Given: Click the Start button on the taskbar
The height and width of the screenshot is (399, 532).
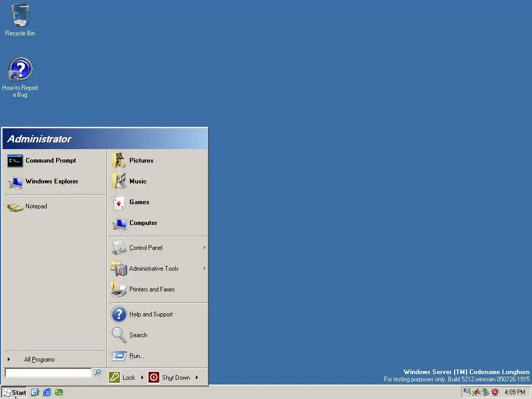Looking at the screenshot, I should point(14,393).
